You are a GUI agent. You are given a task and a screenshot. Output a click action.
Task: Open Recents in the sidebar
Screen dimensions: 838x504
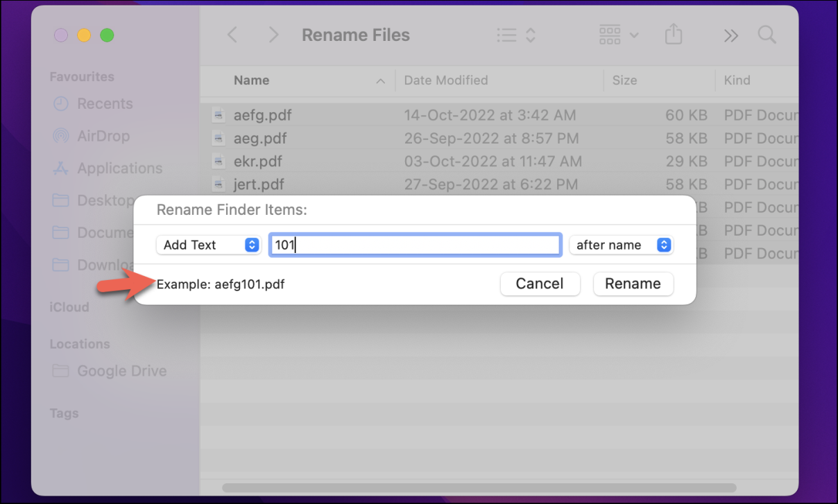[105, 104]
